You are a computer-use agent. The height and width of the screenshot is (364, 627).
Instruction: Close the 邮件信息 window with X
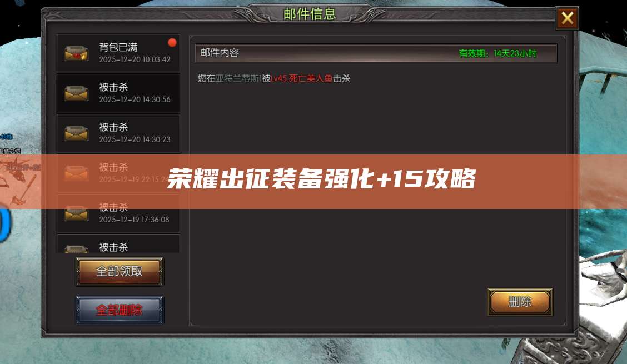tap(567, 18)
